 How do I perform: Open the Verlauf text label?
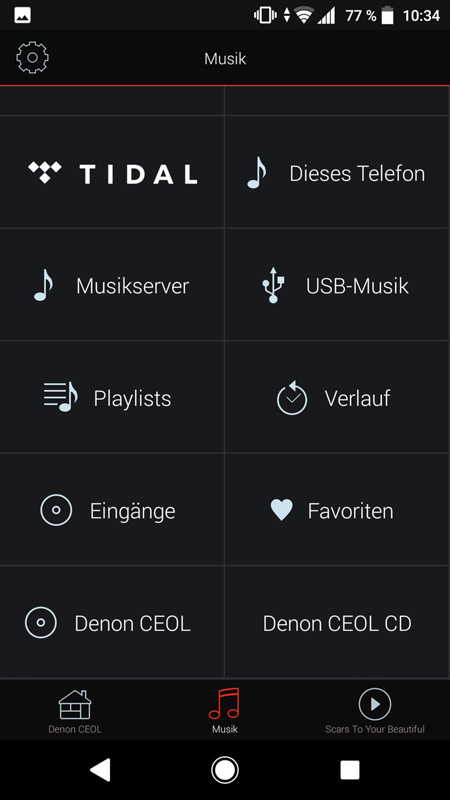click(x=358, y=398)
